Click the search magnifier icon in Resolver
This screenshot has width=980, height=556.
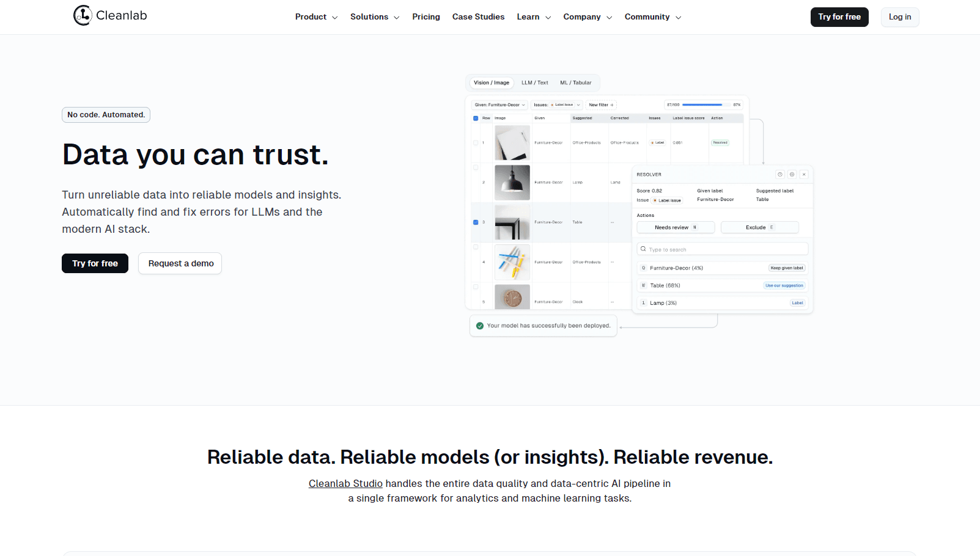coord(643,249)
